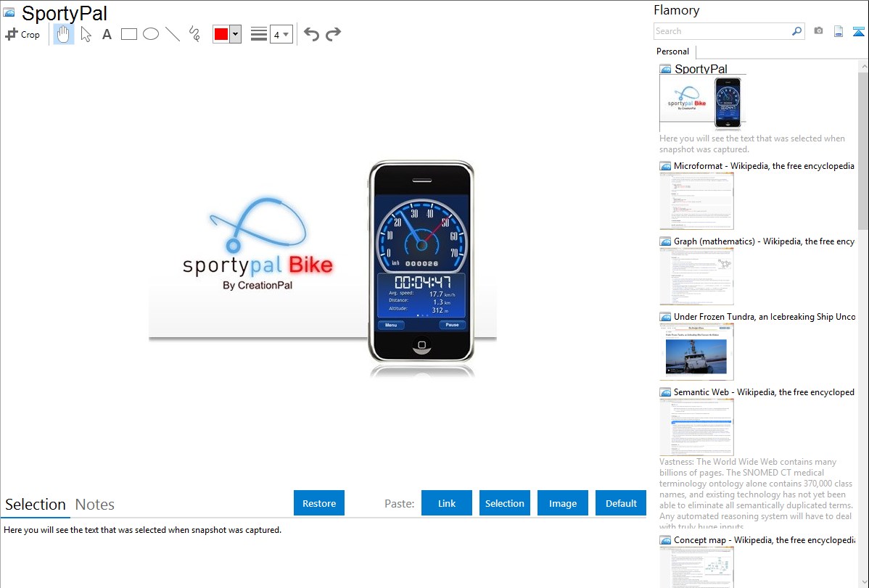This screenshot has height=588, width=869.
Task: Open the Graph (mathematics) snapshot thumbnail
Action: 696,276
